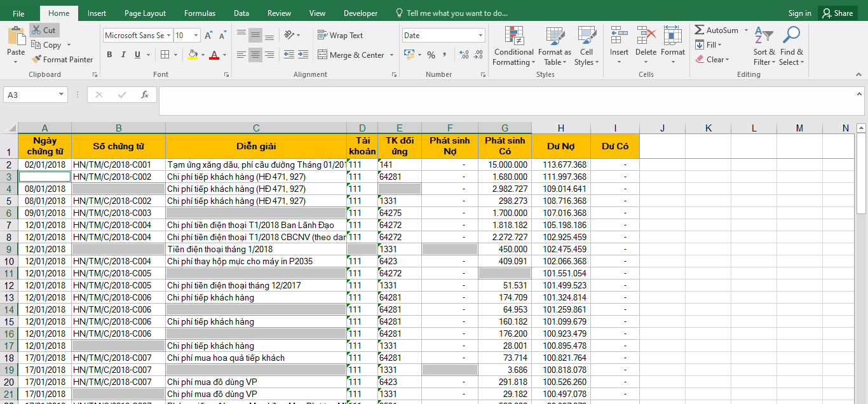Toggle Bold formatting
Screen dimensions: 868x404
[x=109, y=55]
